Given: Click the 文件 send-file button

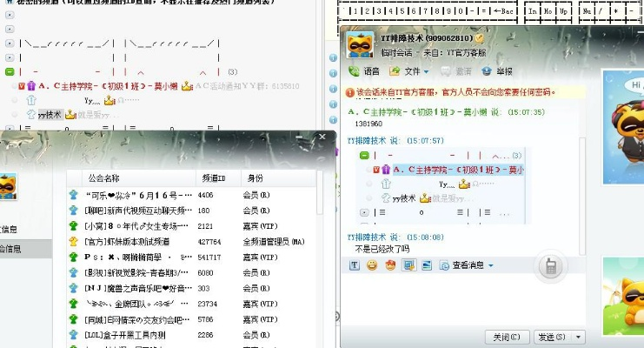Looking at the screenshot, I should [405, 71].
